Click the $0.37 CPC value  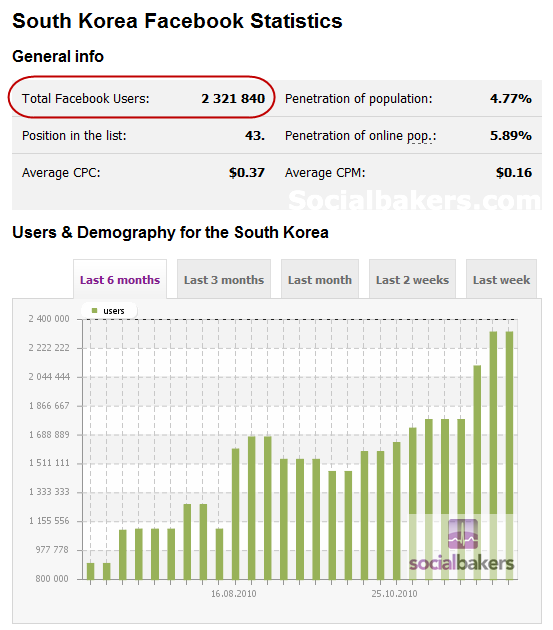(247, 172)
